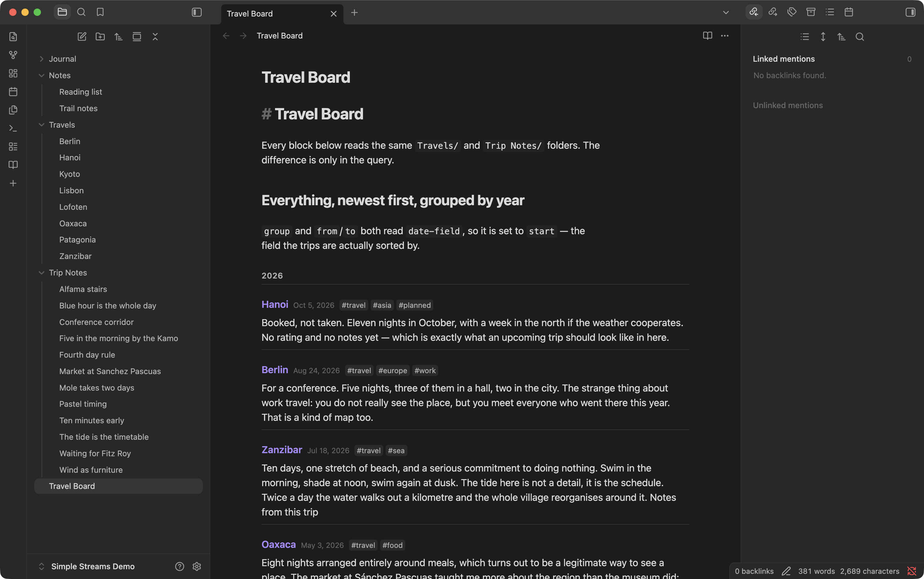
Task: Open quick switcher from the ribbon
Action: point(13,37)
